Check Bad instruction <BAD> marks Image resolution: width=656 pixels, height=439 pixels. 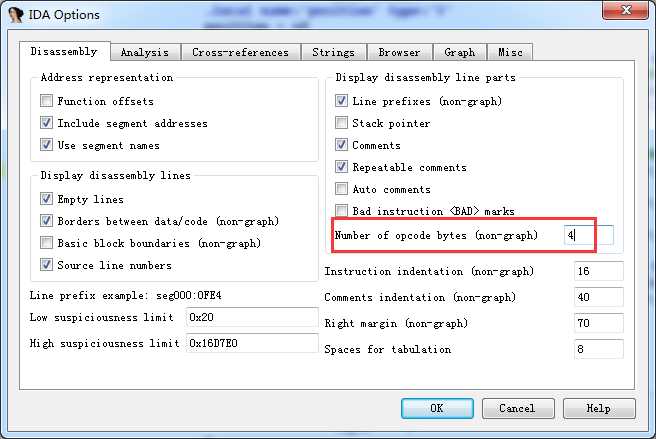pyautogui.click(x=341, y=211)
